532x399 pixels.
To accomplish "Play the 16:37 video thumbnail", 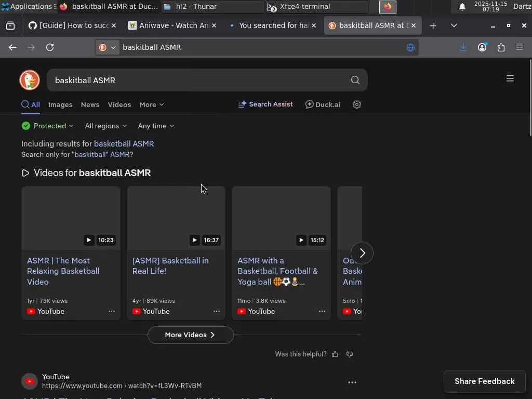I will (176, 218).
